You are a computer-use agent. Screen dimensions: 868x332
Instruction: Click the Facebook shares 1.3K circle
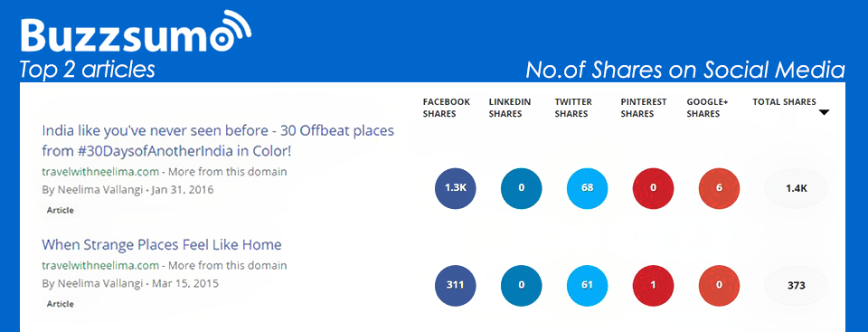click(x=456, y=188)
